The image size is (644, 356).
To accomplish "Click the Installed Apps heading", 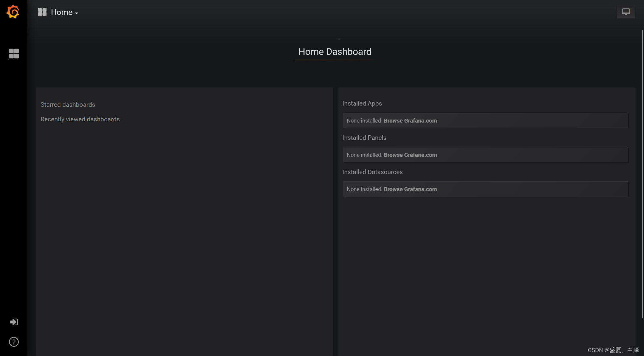I will [362, 103].
